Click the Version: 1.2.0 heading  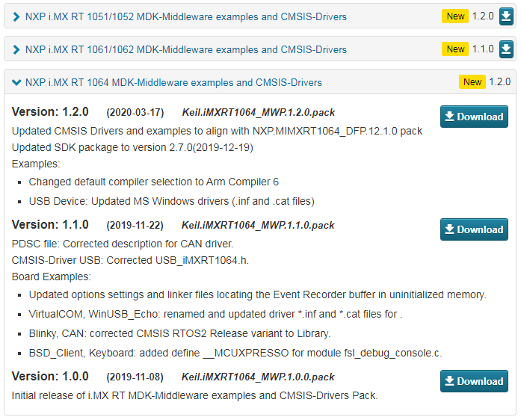click(50, 112)
